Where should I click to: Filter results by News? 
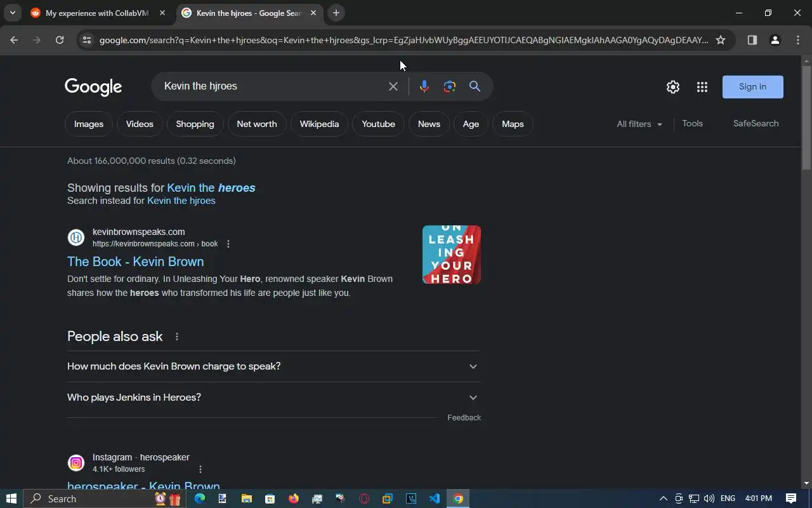coord(429,124)
